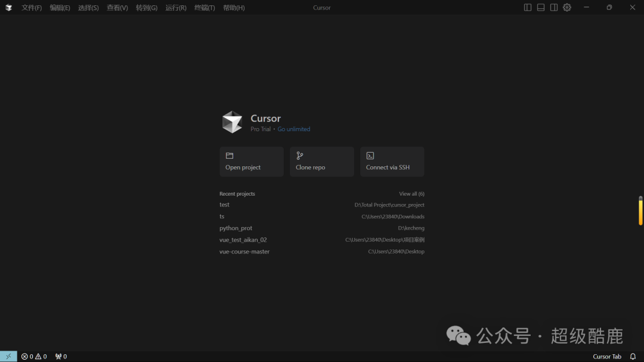The width and height of the screenshot is (644, 362).
Task: Open the 编辑(E) menu
Action: click(60, 7)
